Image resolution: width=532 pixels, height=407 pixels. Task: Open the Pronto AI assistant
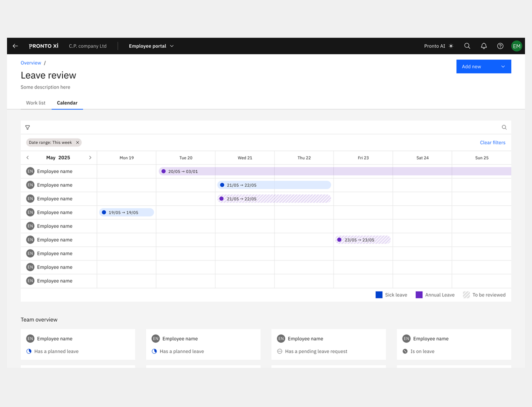438,46
